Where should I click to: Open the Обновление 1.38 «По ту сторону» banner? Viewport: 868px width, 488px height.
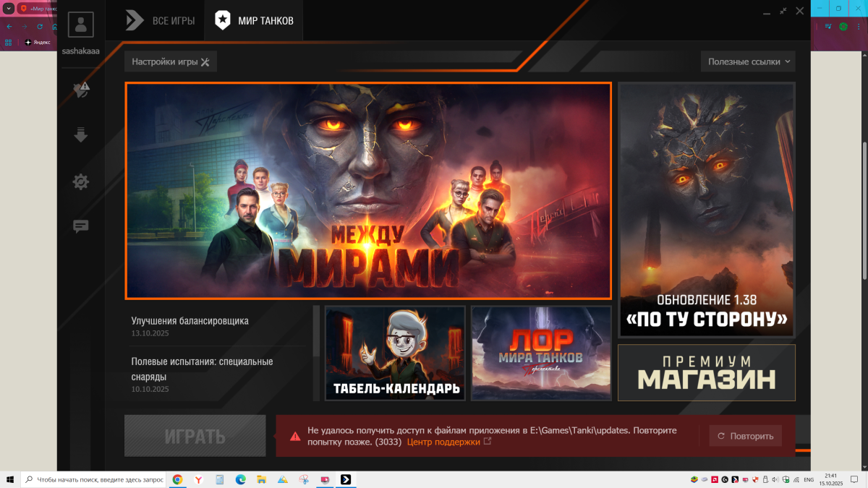(x=706, y=210)
